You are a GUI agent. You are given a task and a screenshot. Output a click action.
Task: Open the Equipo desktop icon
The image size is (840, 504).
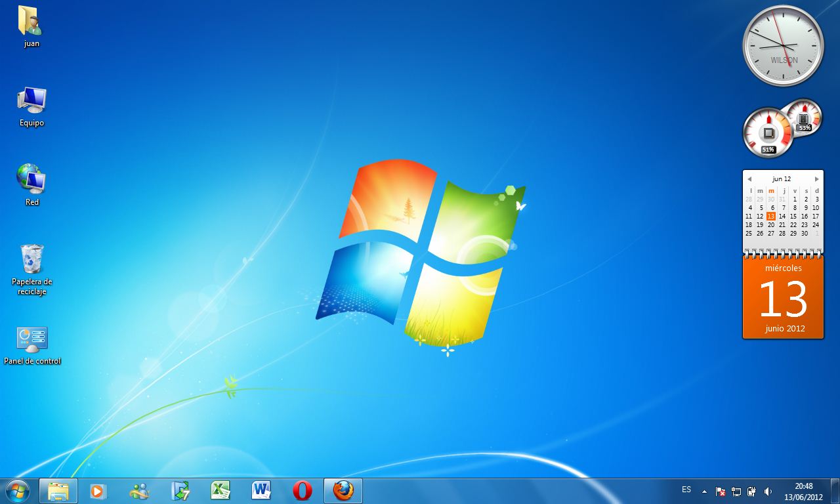[x=30, y=102]
